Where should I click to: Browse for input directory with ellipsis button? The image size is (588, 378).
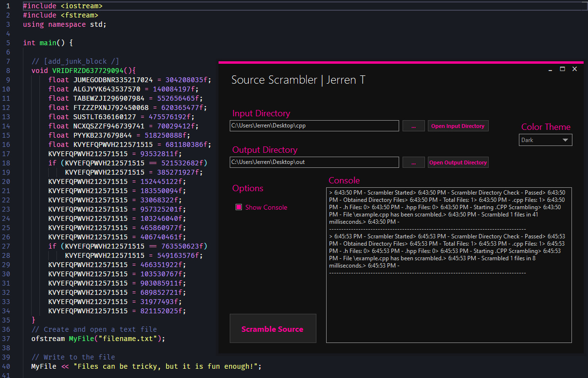[x=413, y=126]
